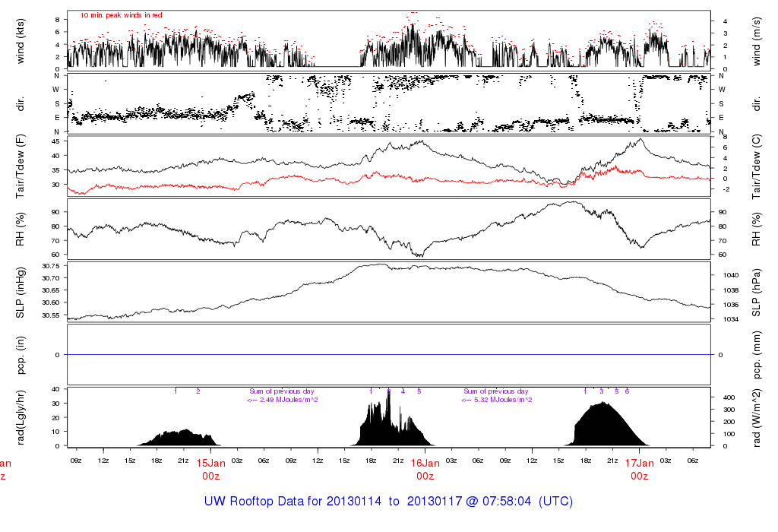Click the 'wind (m/s)' right axis label
This screenshot has height=532, width=778.
(757, 40)
